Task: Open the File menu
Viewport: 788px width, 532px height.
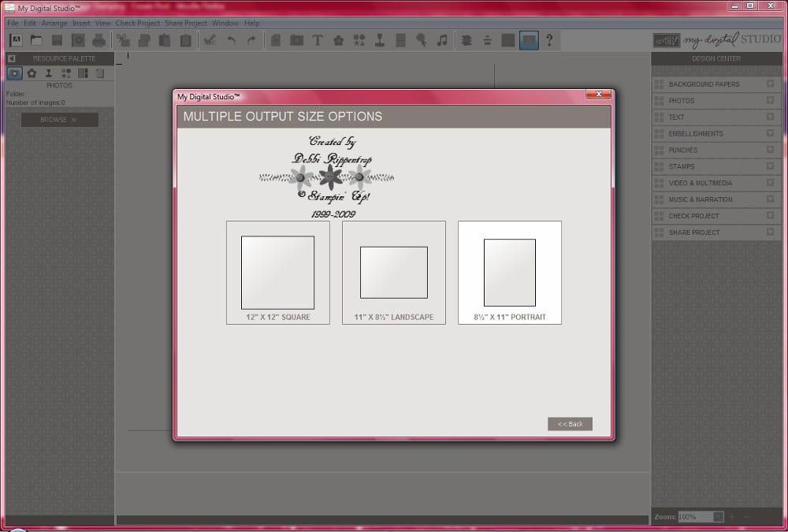Action: 13,23
